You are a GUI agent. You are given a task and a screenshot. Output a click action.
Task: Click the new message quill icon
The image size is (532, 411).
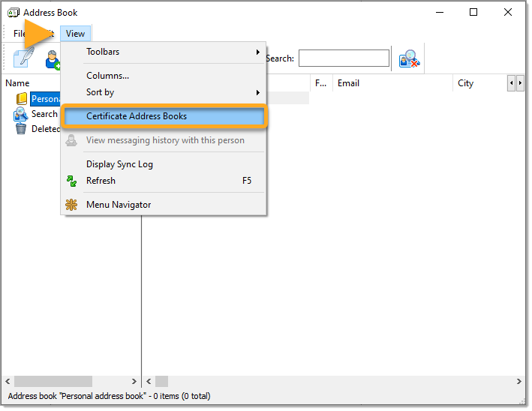point(23,58)
